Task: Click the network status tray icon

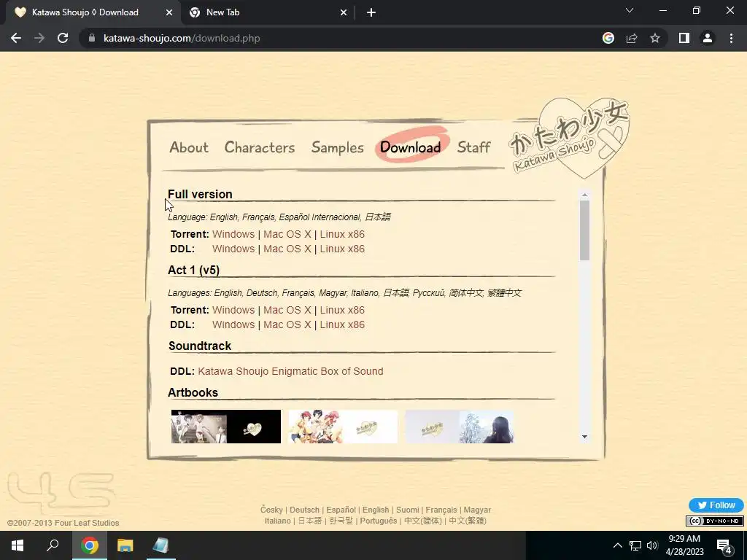Action: pos(635,545)
